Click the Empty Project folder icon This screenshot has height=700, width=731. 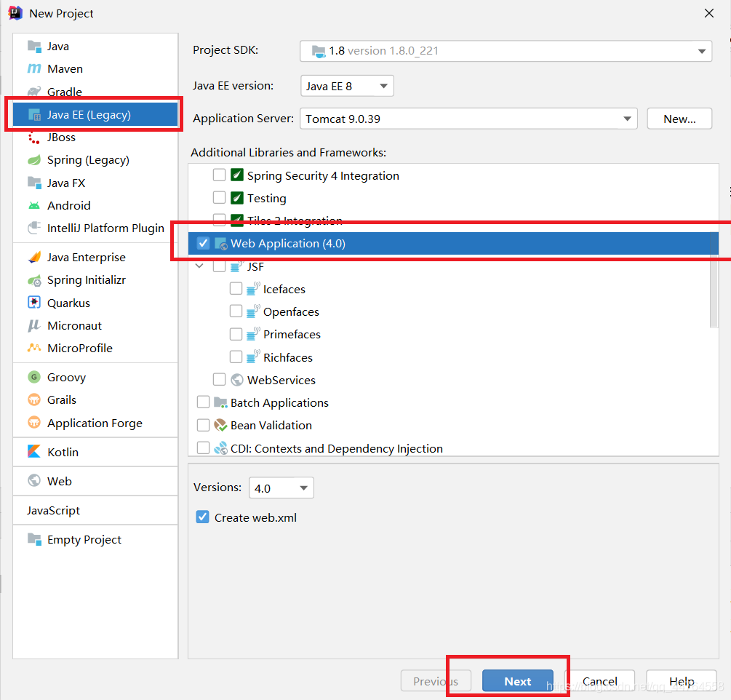pos(34,539)
